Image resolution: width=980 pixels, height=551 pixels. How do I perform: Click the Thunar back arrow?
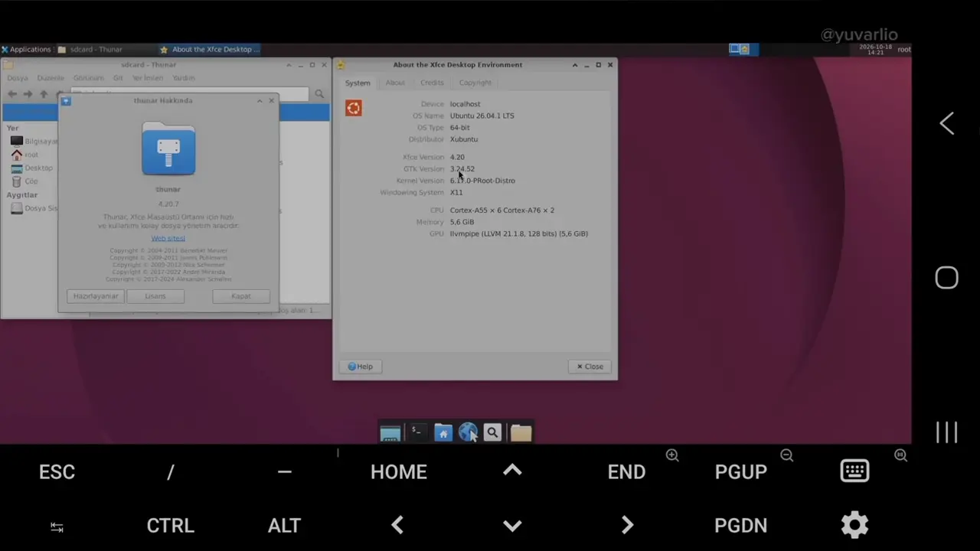pyautogui.click(x=12, y=94)
